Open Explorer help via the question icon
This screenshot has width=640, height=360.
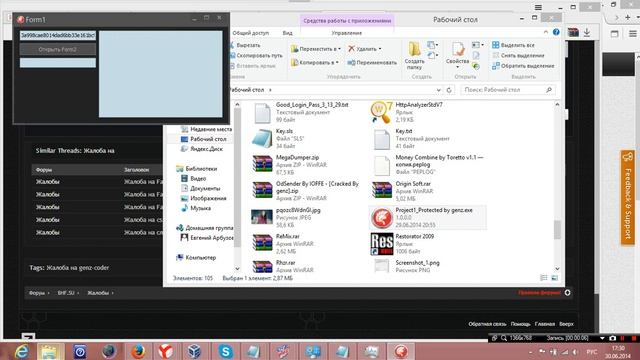[556, 32]
